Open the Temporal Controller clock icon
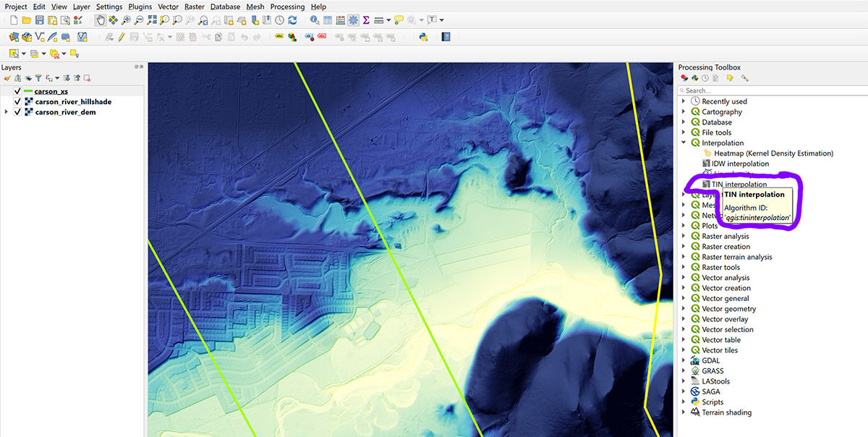This screenshot has height=437, width=868. click(x=279, y=20)
